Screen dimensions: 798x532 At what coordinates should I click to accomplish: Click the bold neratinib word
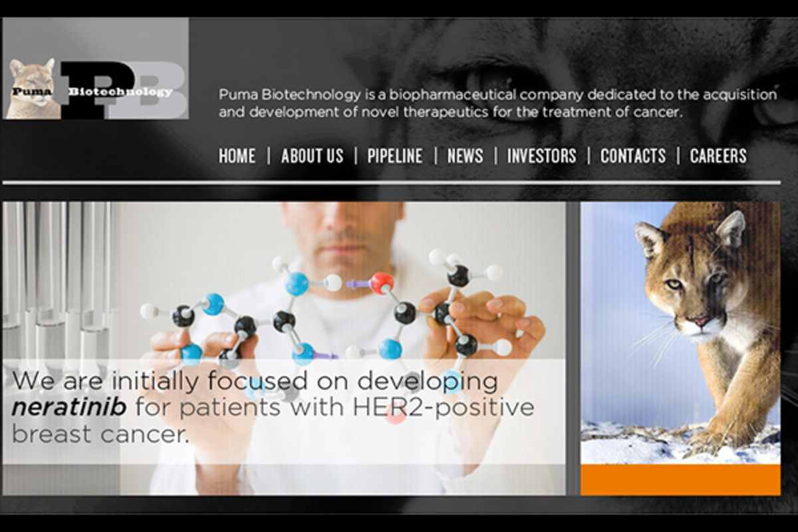coord(68,408)
